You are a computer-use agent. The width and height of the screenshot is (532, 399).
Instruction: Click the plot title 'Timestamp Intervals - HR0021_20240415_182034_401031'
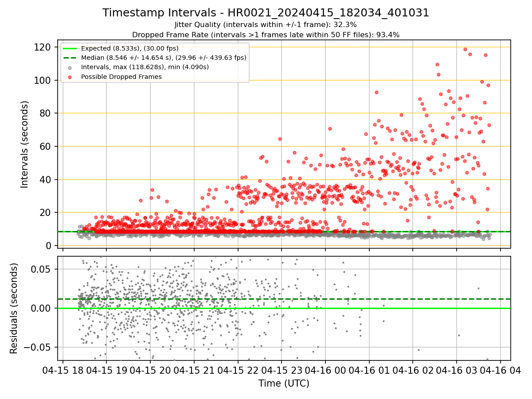coord(266,13)
